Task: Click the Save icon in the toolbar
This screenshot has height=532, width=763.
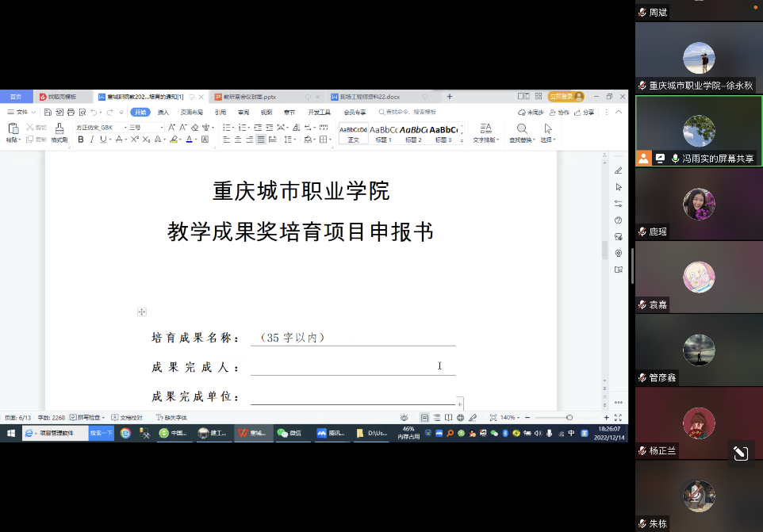Action: [48, 113]
